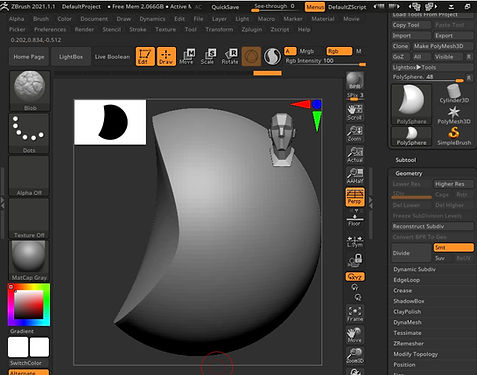Select the PolySphere tool thumbnail
Image resolution: width=477 pixels, height=375 pixels.
click(411, 105)
